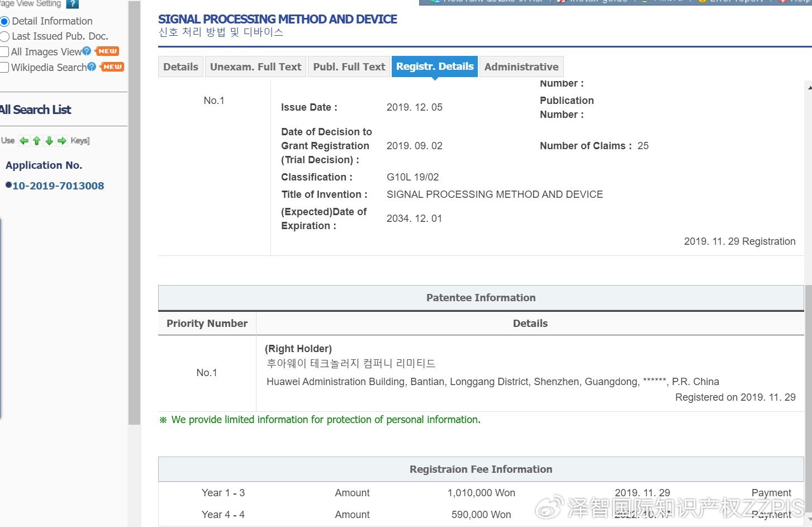Click the 1,010,000 Won amount

[x=481, y=493]
